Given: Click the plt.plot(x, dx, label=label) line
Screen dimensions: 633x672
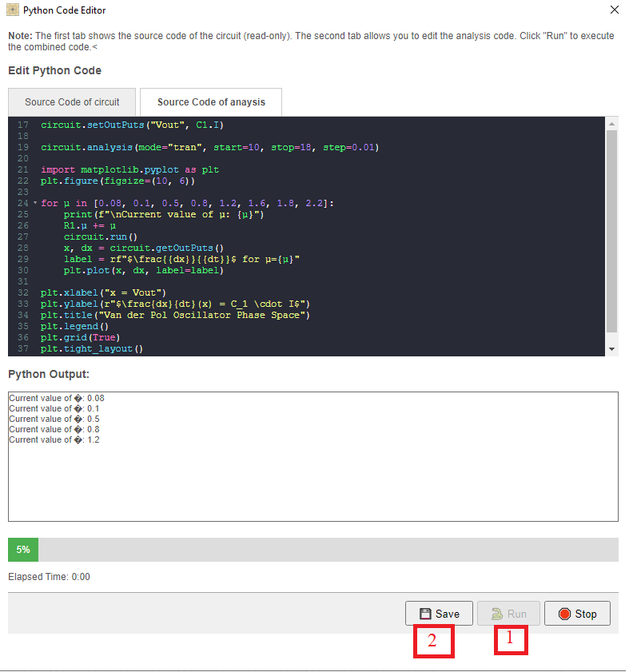Looking at the screenshot, I should (x=144, y=270).
